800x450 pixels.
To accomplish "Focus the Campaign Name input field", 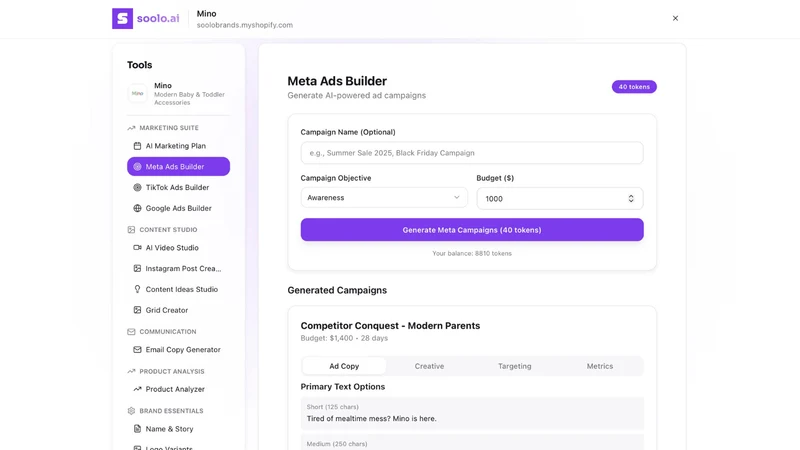I will tap(472, 153).
